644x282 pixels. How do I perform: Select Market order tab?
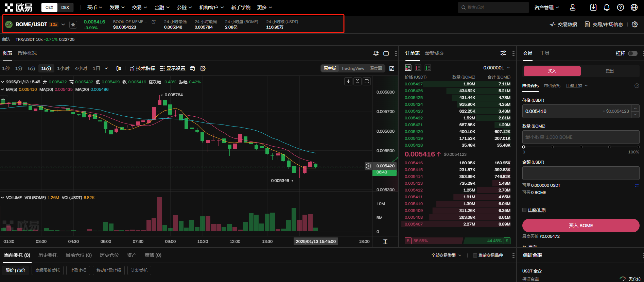[x=552, y=86]
